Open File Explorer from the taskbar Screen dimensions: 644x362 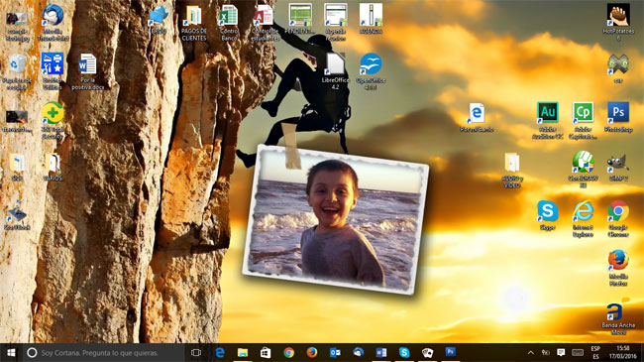pyautogui.click(x=243, y=352)
